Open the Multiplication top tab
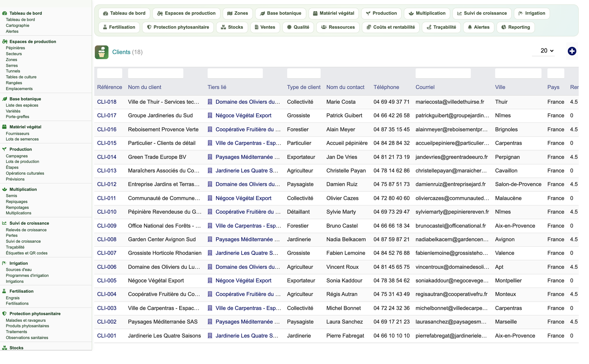This screenshot has width=589, height=364. coord(427,13)
